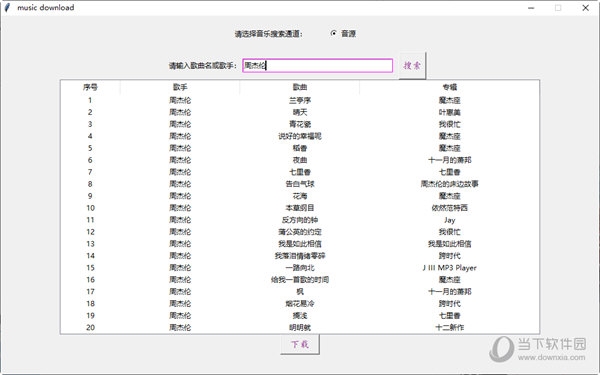Click album 十一月的萧邦 in the 夜曲 row
The image size is (600, 375).
(x=450, y=160)
